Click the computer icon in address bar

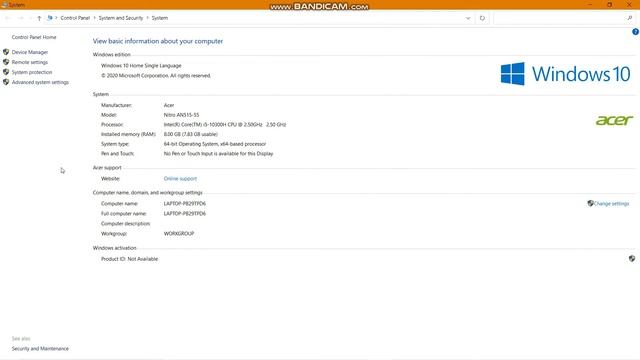(50, 18)
